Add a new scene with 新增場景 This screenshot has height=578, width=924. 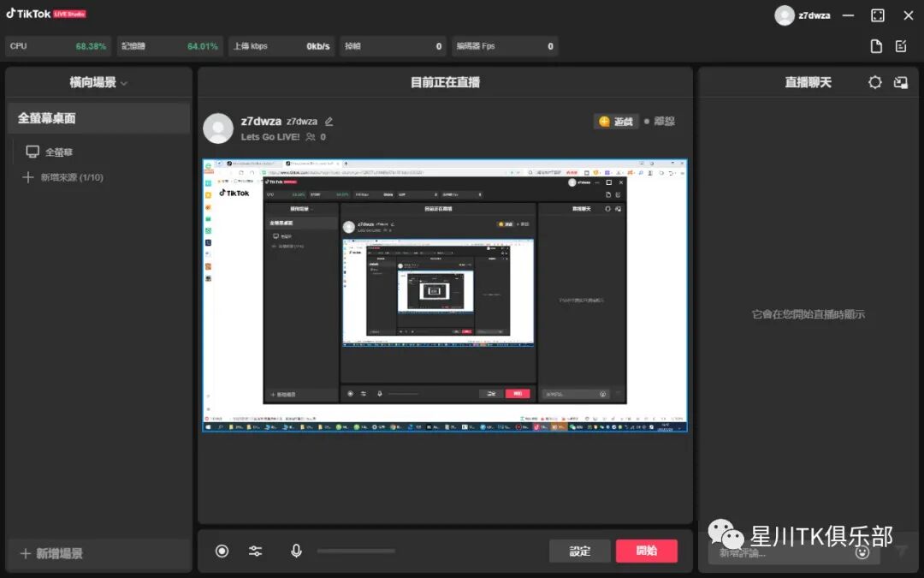(x=51, y=553)
